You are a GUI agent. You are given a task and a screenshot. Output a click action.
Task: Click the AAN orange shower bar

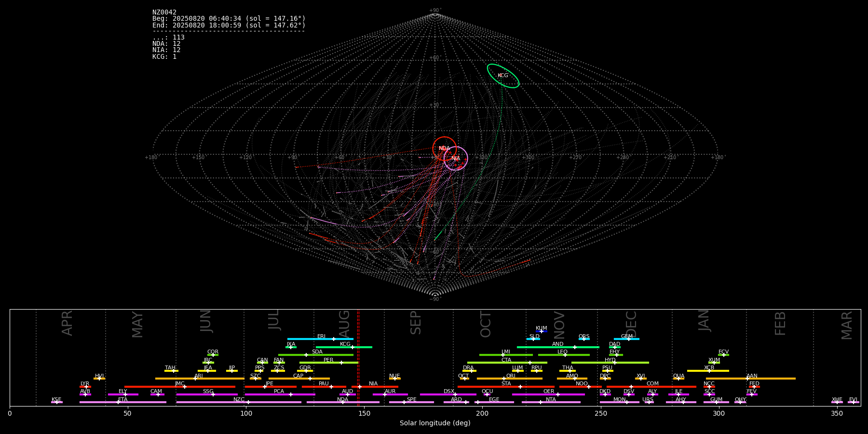(x=751, y=379)
